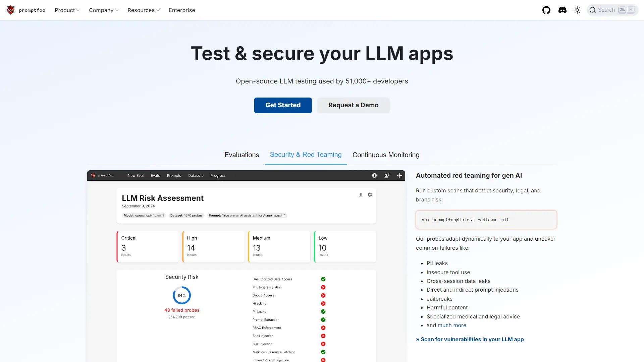Open the search with the magnifier icon
The width and height of the screenshot is (644, 362).
[x=593, y=10]
